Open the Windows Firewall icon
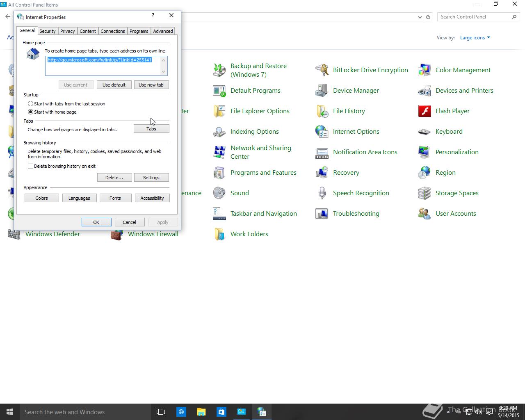The height and width of the screenshot is (420, 525). (117, 235)
